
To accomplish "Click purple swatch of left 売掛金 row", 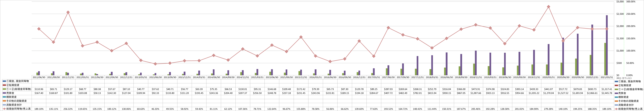I will pos(4,93).
